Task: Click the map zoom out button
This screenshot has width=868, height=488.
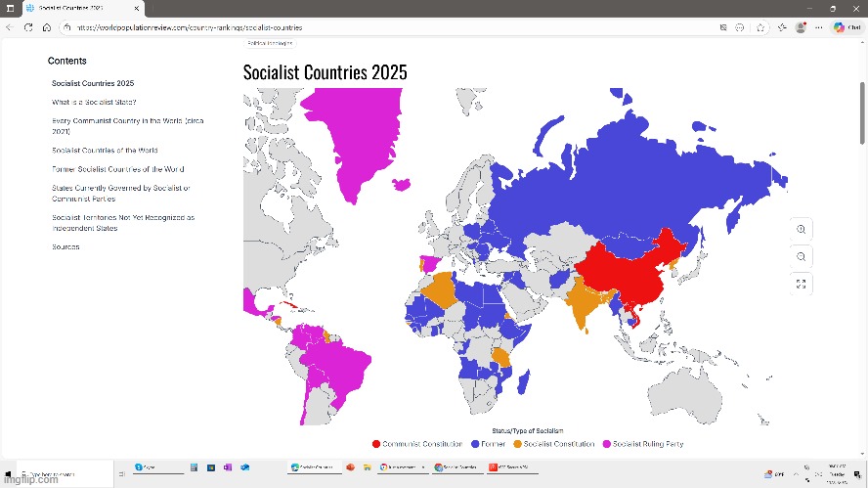Action: pos(801,256)
